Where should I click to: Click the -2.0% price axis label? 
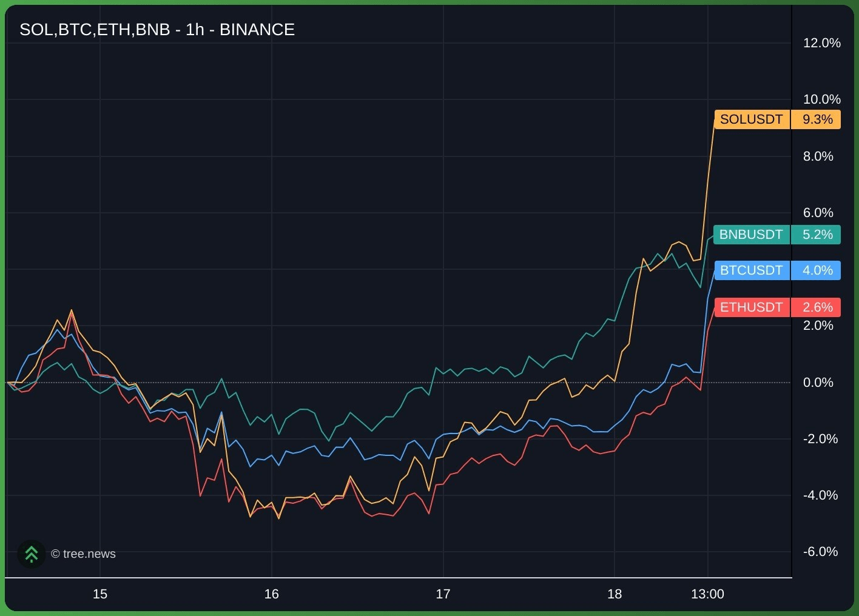click(x=820, y=439)
